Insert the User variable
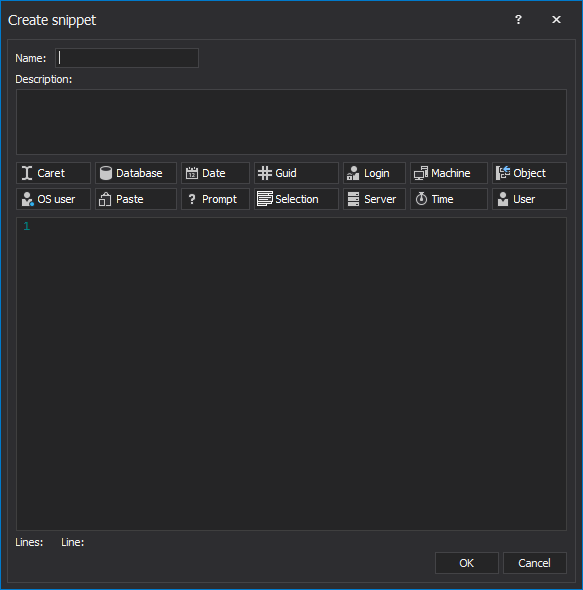 (x=529, y=199)
